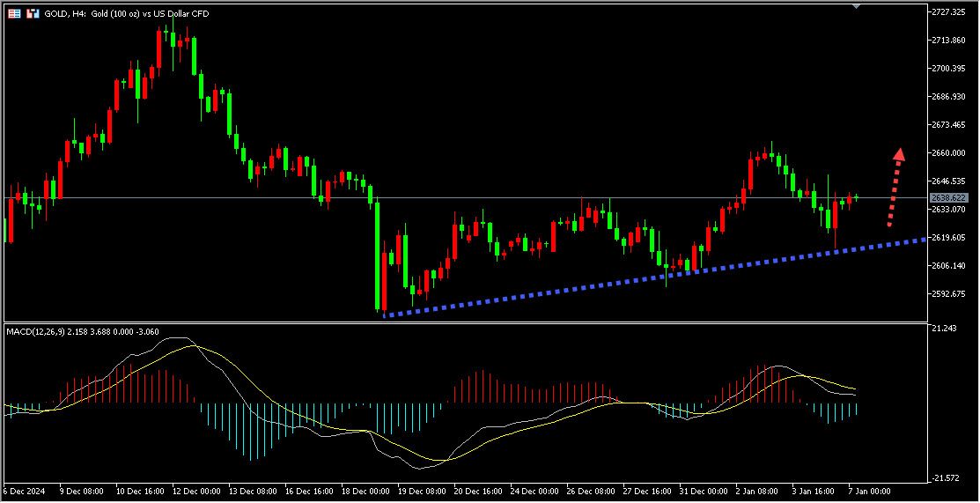Select the 2 Jan 08:00 time label
Image resolution: width=980 pixels, height=503 pixels.
click(756, 491)
